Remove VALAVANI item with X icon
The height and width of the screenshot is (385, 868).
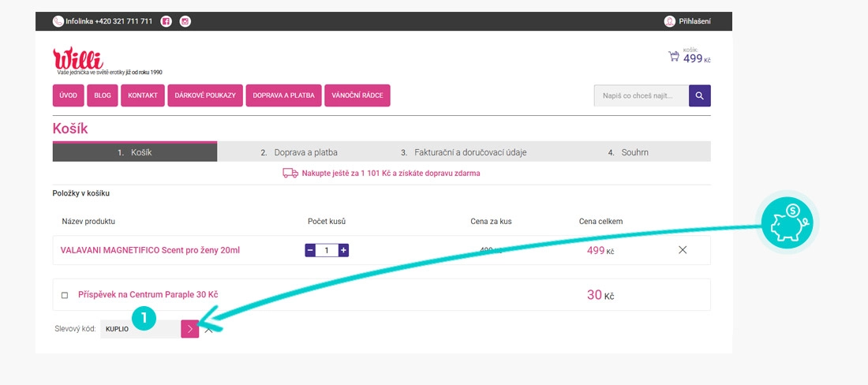pyautogui.click(x=683, y=250)
